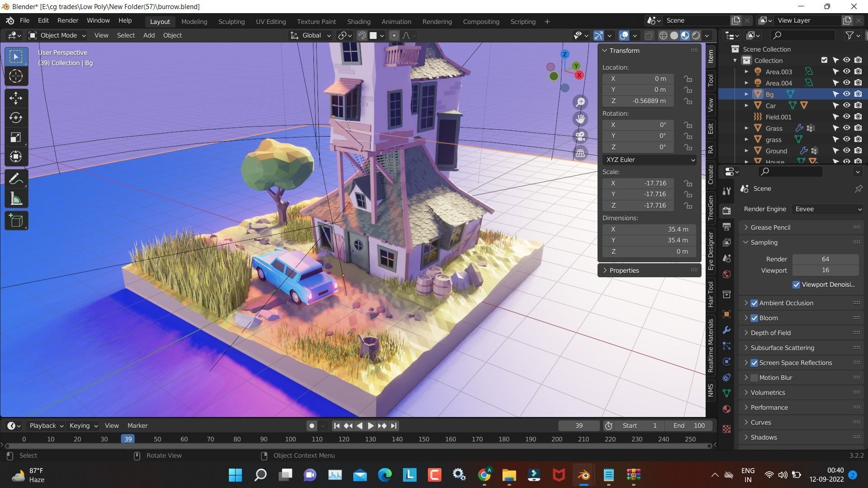Expand the Bg object in the outliner

(746, 94)
